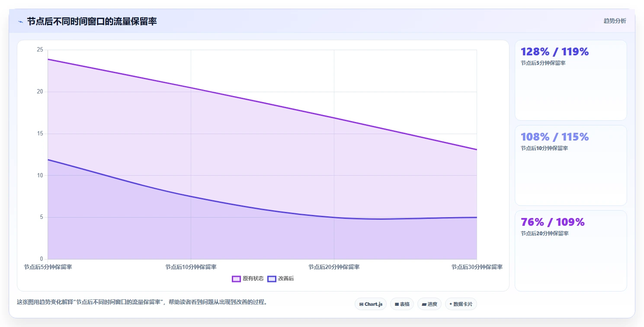Click the chart title 节点后不同时间窗口的流量保留率
This screenshot has width=644, height=327.
click(x=92, y=22)
